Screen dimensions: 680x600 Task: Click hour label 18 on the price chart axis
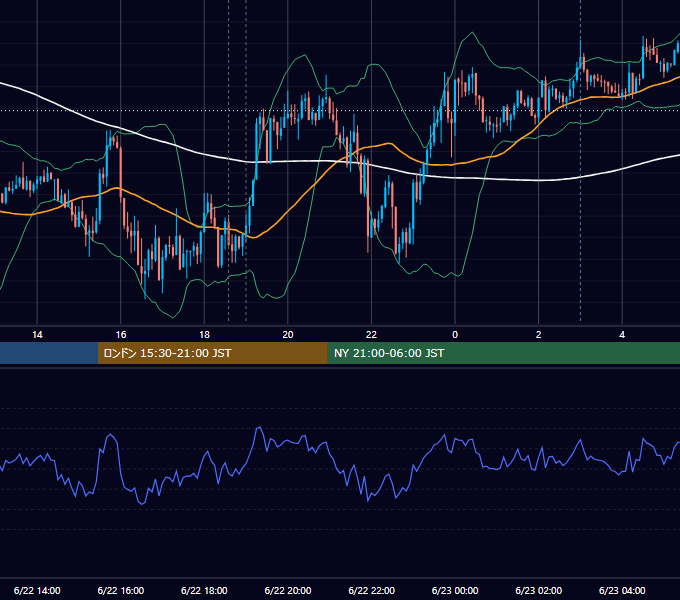204,335
